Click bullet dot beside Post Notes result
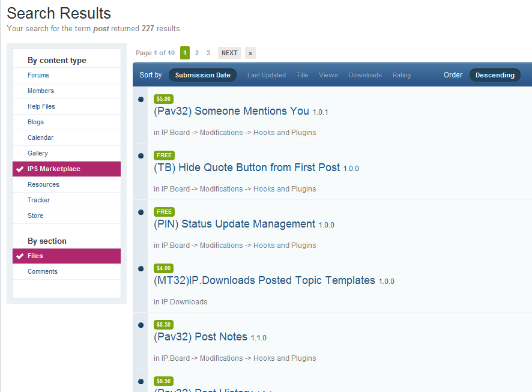532x392 pixels. pyautogui.click(x=141, y=325)
